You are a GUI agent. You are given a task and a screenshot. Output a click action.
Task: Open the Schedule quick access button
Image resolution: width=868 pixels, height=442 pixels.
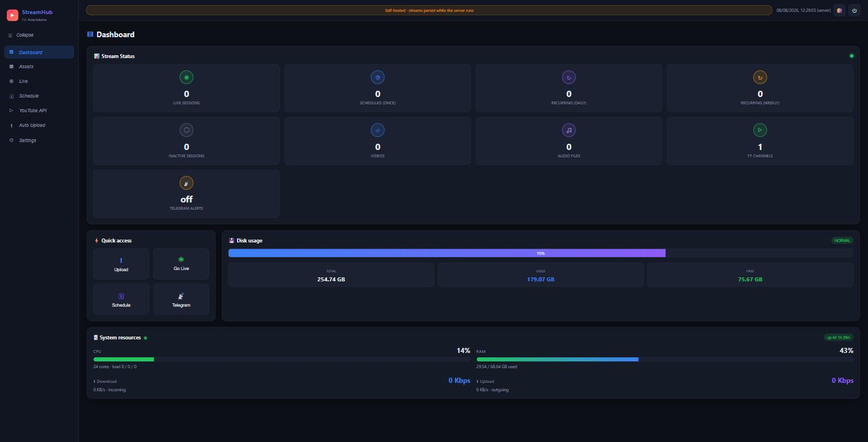tap(121, 299)
